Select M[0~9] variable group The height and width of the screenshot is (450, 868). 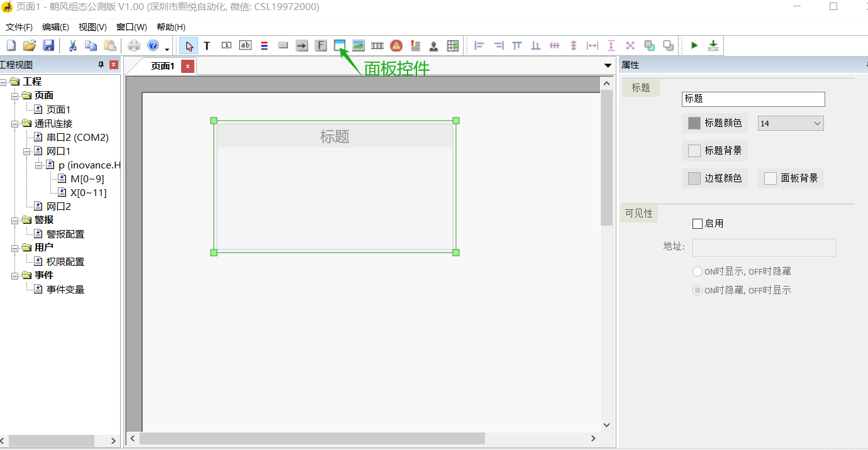(x=87, y=178)
